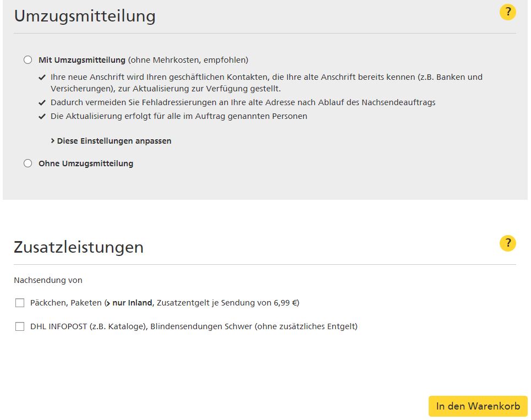531x420 pixels.
Task: Click the checkmark beside all-persons update note
Action: pyautogui.click(x=41, y=116)
